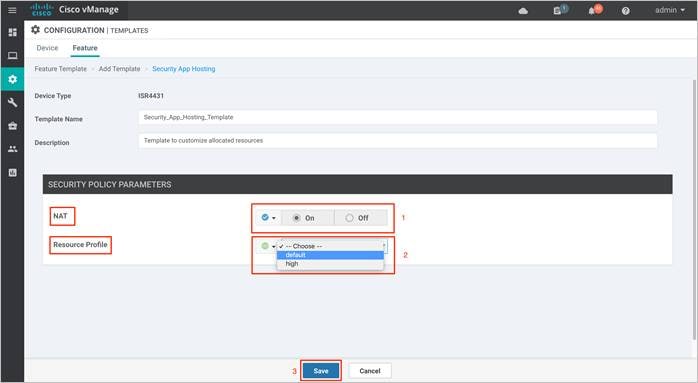Click the Resource Profile label

click(80, 244)
